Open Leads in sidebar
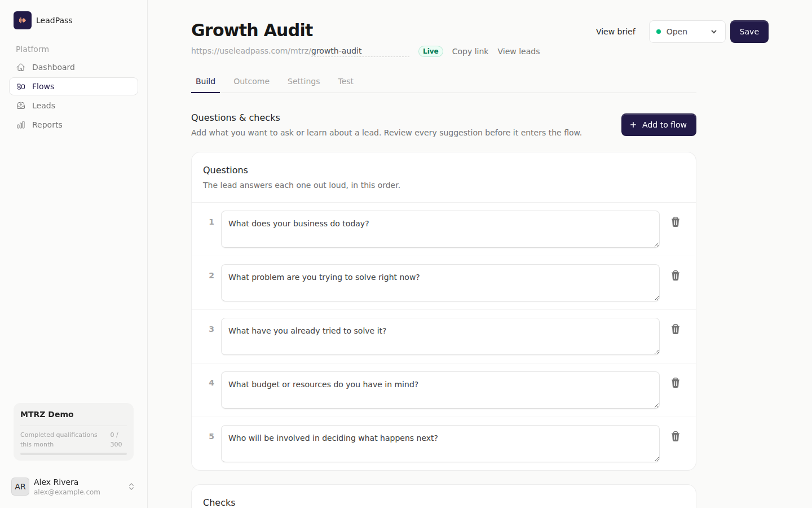The image size is (812, 508). click(x=73, y=106)
